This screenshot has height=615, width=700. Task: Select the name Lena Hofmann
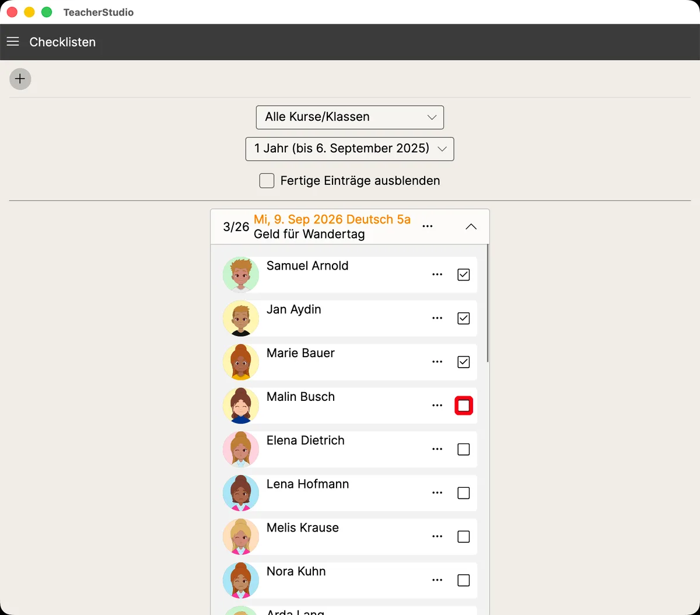pos(308,484)
